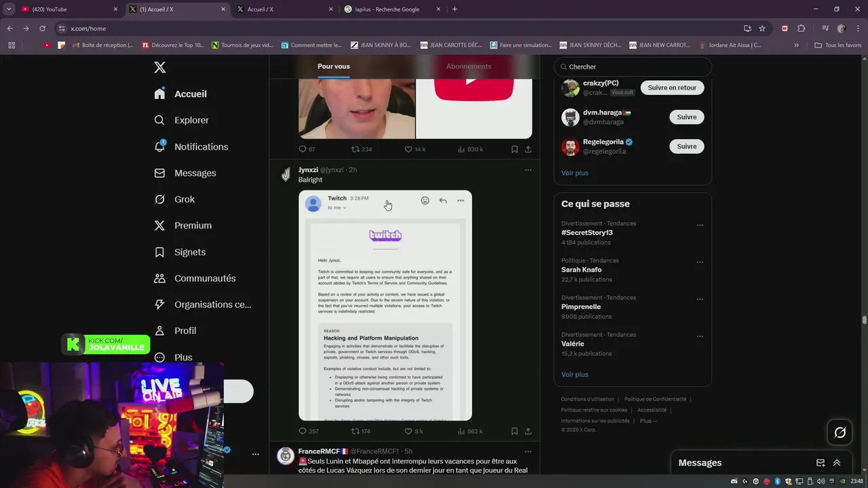This screenshot has height=488, width=868.
Task: Compose new message in Messages drawer
Action: point(821,463)
